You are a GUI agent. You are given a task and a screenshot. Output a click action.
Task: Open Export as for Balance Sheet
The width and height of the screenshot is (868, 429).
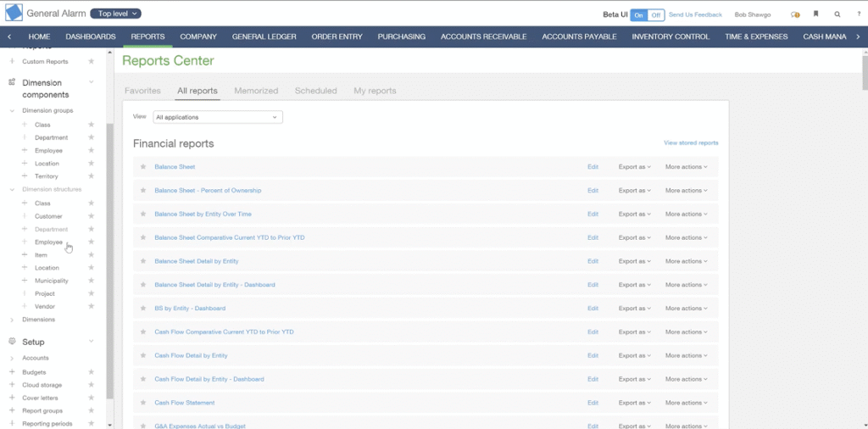[634, 167]
